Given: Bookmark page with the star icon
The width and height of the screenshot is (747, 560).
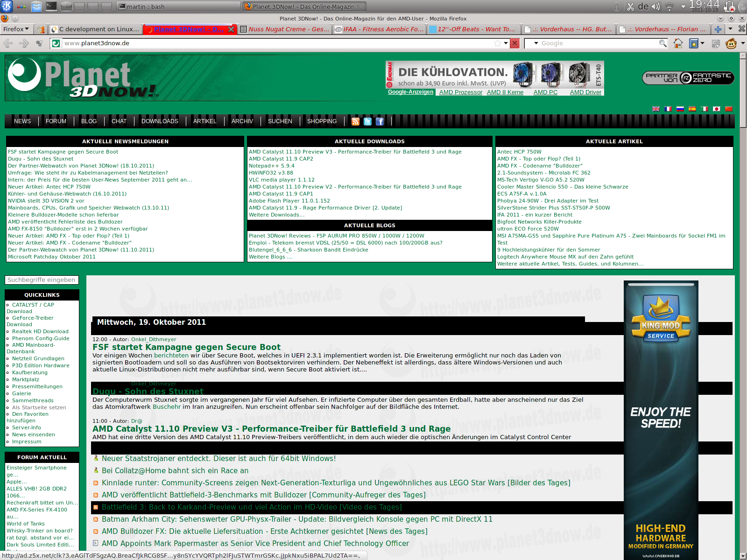Looking at the screenshot, I should click(498, 43).
